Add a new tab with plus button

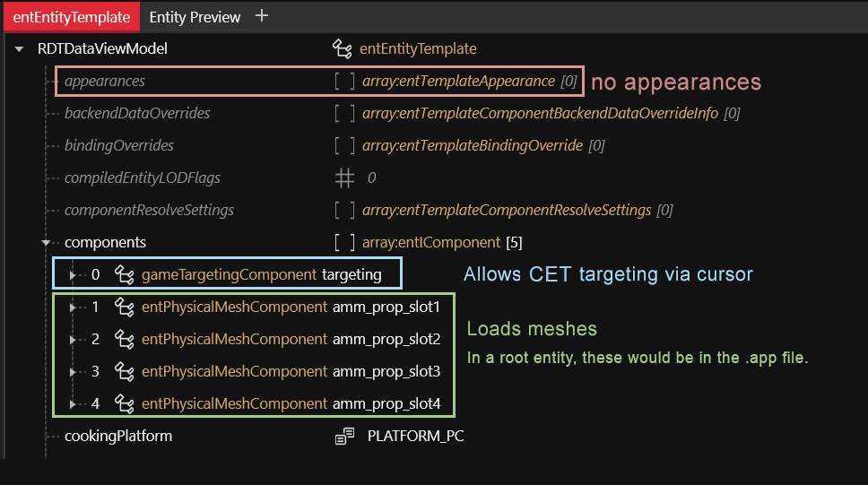[261, 16]
